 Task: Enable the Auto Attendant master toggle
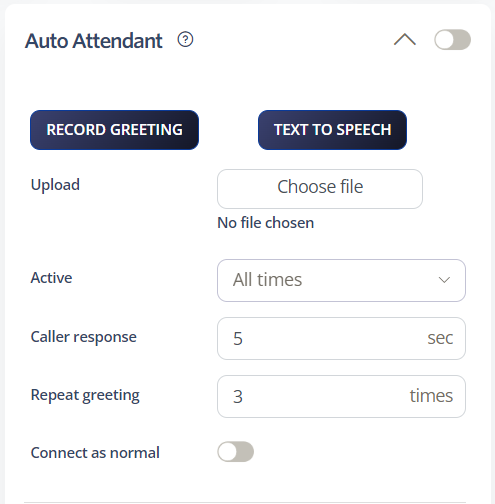[x=452, y=40]
